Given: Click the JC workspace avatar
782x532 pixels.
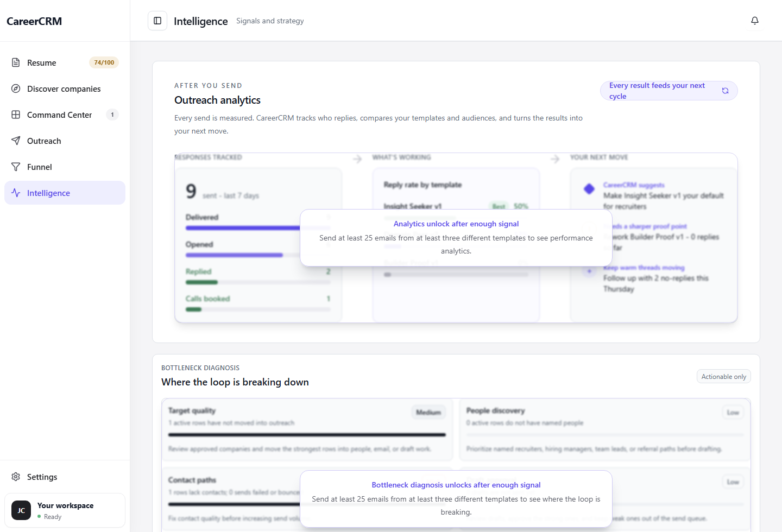Looking at the screenshot, I should click(21, 510).
